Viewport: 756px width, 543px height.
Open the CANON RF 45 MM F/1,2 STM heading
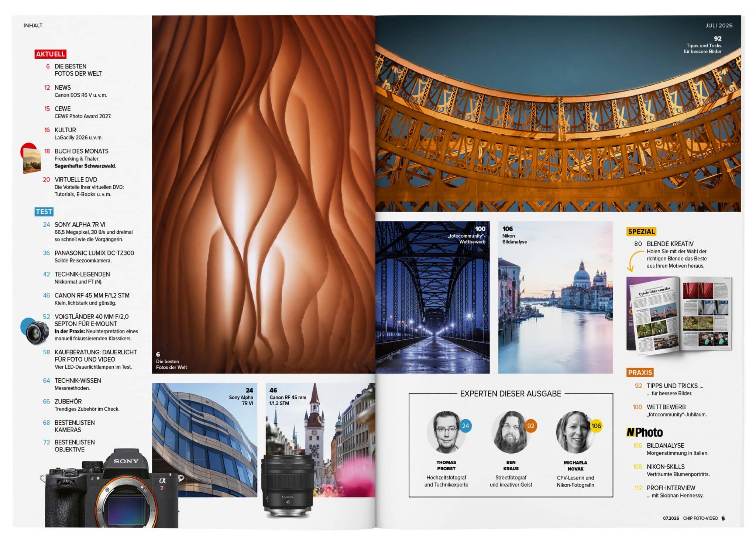point(92,296)
